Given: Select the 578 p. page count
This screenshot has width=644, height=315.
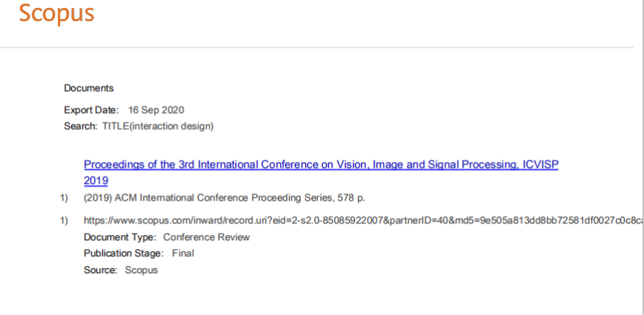Looking at the screenshot, I should [x=351, y=198].
